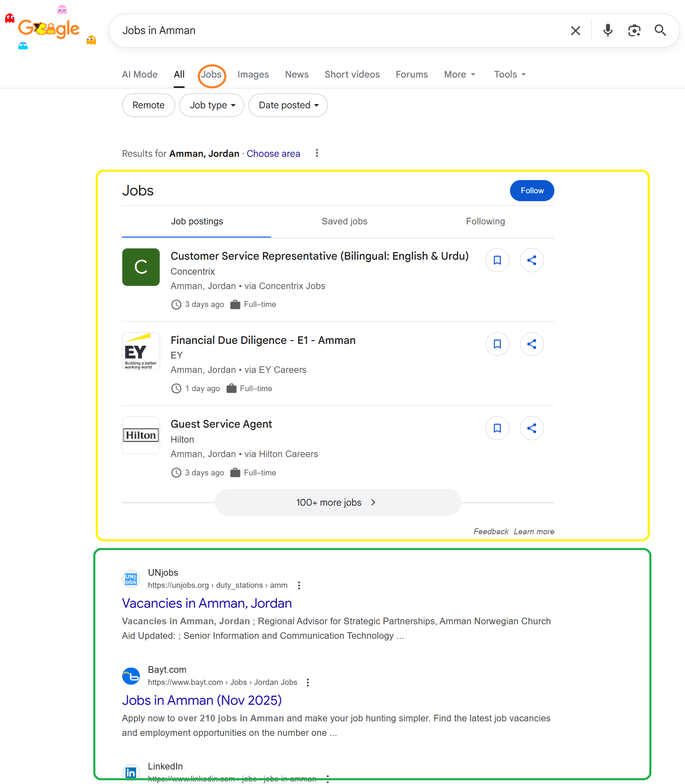The height and width of the screenshot is (784, 685).
Task: Toggle the Remote filter chip
Action: tap(148, 105)
